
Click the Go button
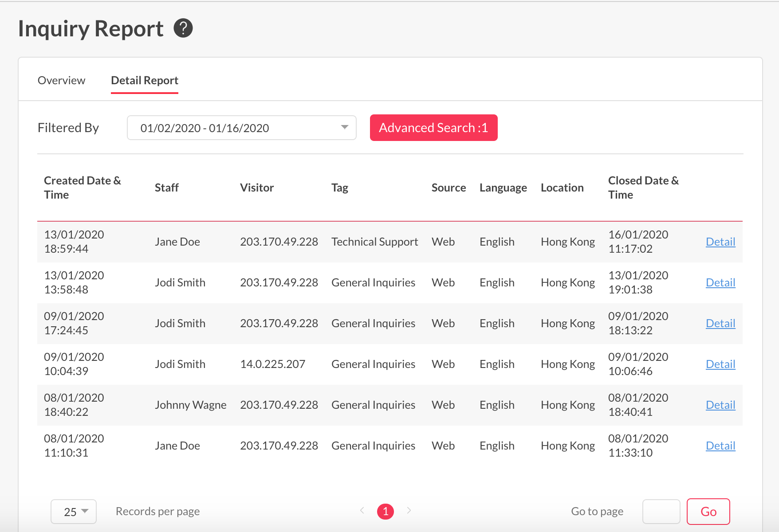pyautogui.click(x=708, y=512)
